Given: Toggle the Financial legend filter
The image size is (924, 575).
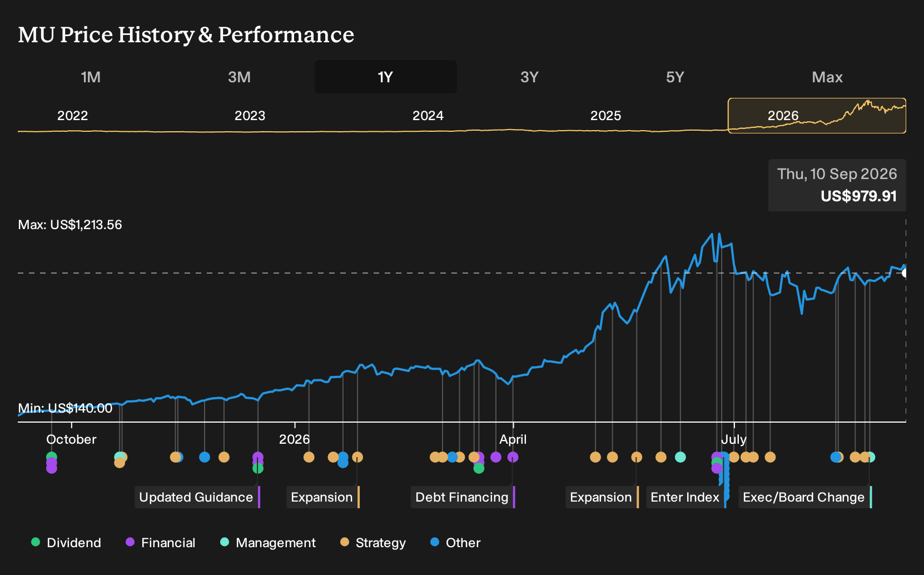Looking at the screenshot, I should [161, 543].
